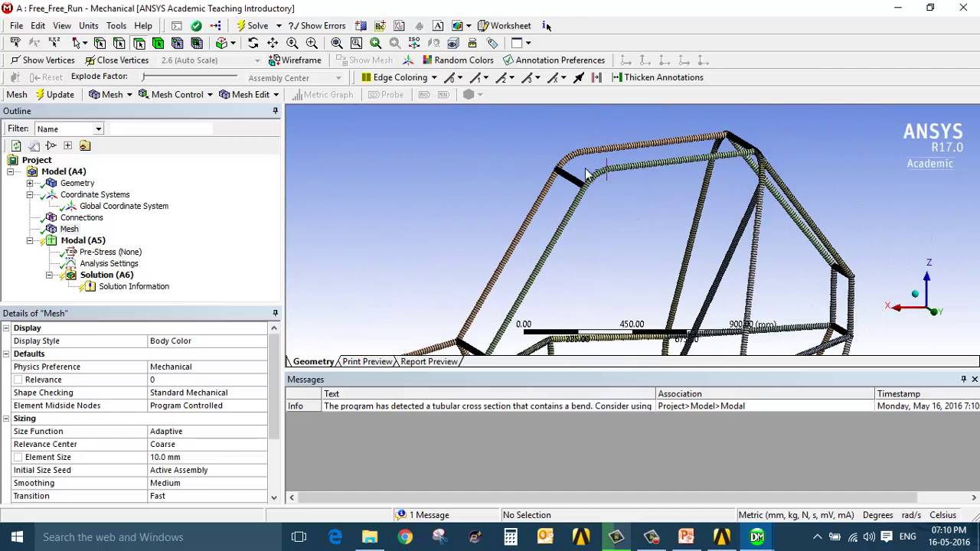This screenshot has width=980, height=551.
Task: Open Google Chrome from the taskbar
Action: pyautogui.click(x=405, y=536)
